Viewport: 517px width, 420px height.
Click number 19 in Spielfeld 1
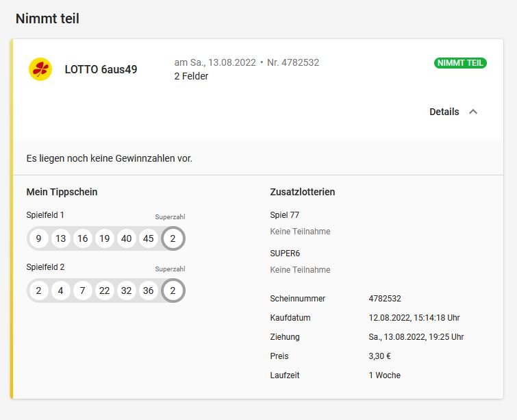[105, 238]
